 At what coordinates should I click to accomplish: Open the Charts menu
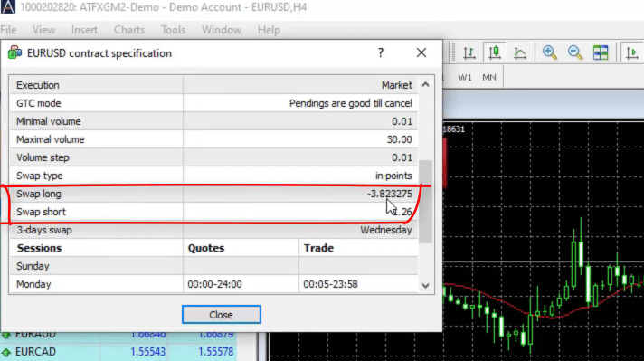point(129,30)
